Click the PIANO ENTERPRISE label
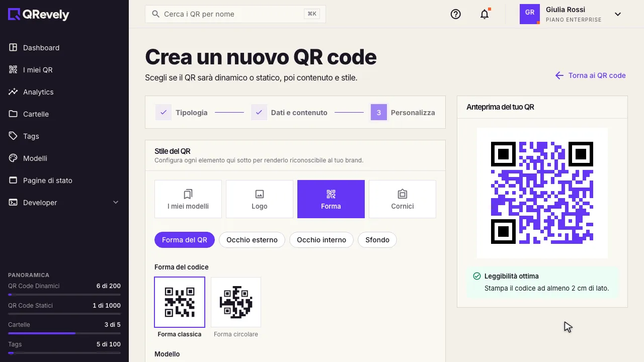Viewport: 644px width, 362px height. point(574,20)
